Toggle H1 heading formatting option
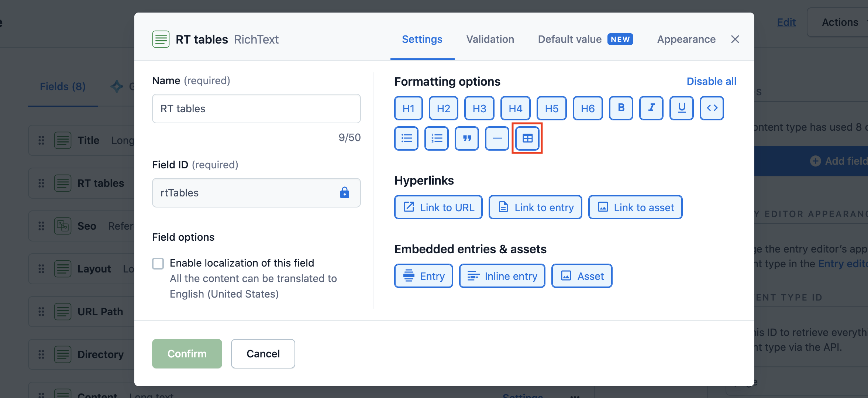This screenshot has width=868, height=398. click(408, 108)
